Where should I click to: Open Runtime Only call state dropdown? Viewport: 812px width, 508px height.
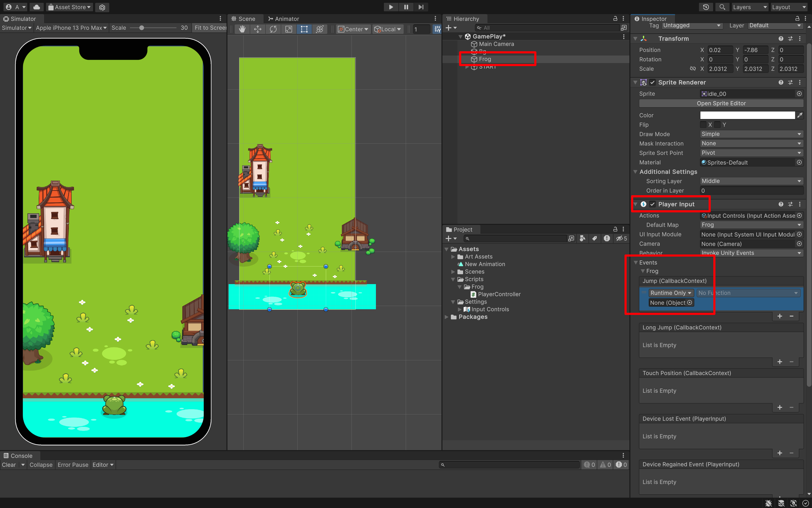click(671, 293)
